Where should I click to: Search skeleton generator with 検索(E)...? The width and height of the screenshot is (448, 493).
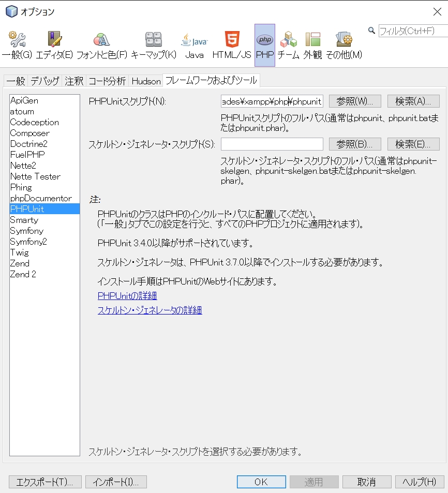coord(413,144)
